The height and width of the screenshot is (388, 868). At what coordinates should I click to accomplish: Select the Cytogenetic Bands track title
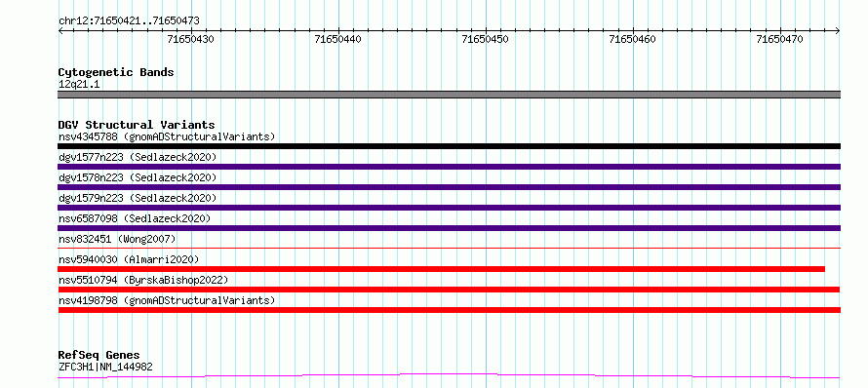(116, 72)
